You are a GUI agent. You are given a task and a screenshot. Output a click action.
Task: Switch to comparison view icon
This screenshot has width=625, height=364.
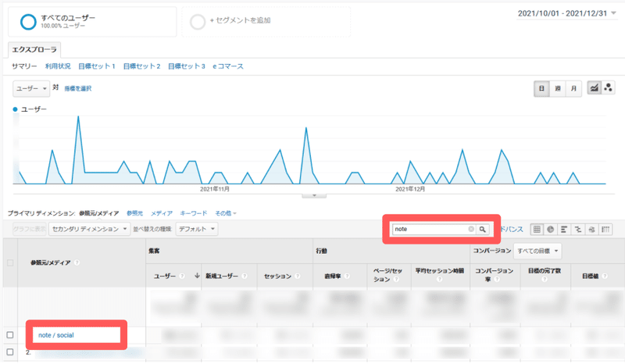click(x=578, y=229)
